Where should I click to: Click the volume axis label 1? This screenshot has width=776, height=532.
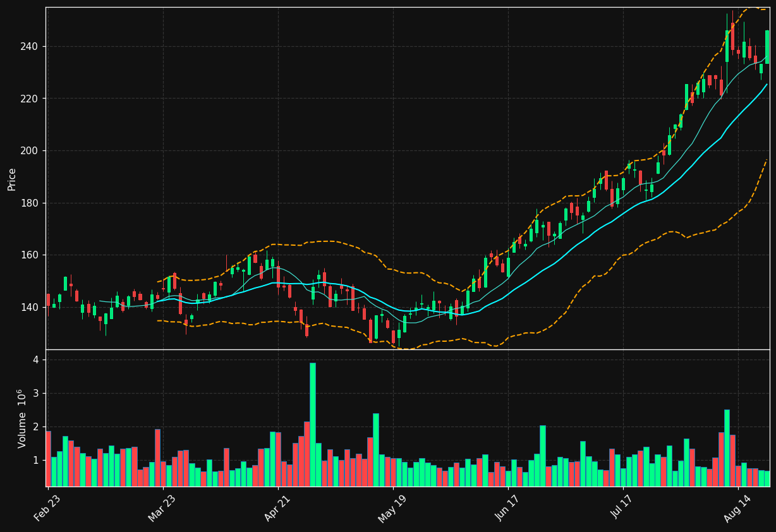coord(36,460)
